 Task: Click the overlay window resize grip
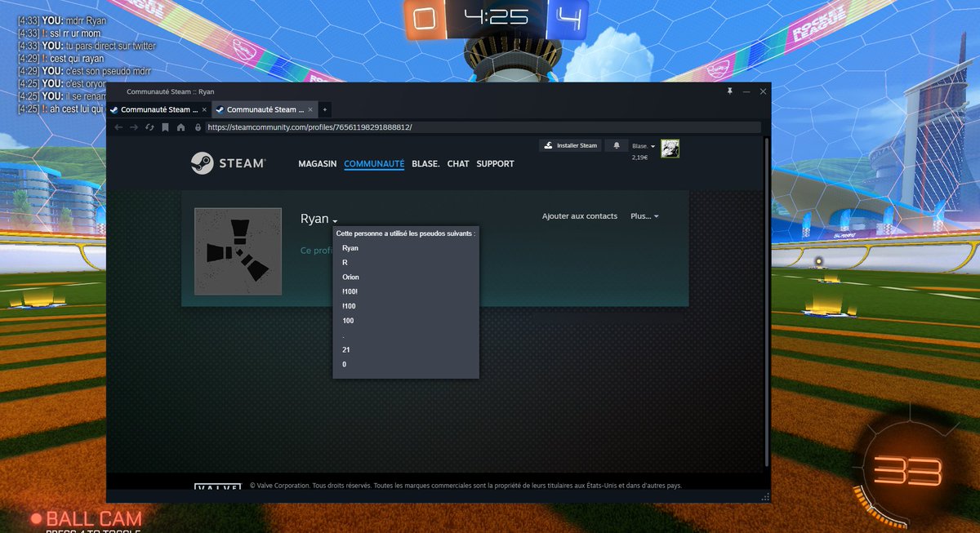765,496
